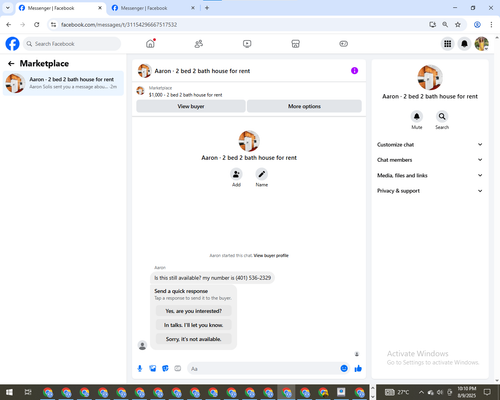Open the Facebook menu grid icon
Image resolution: width=500 pixels, height=400 pixels.
pos(448,44)
